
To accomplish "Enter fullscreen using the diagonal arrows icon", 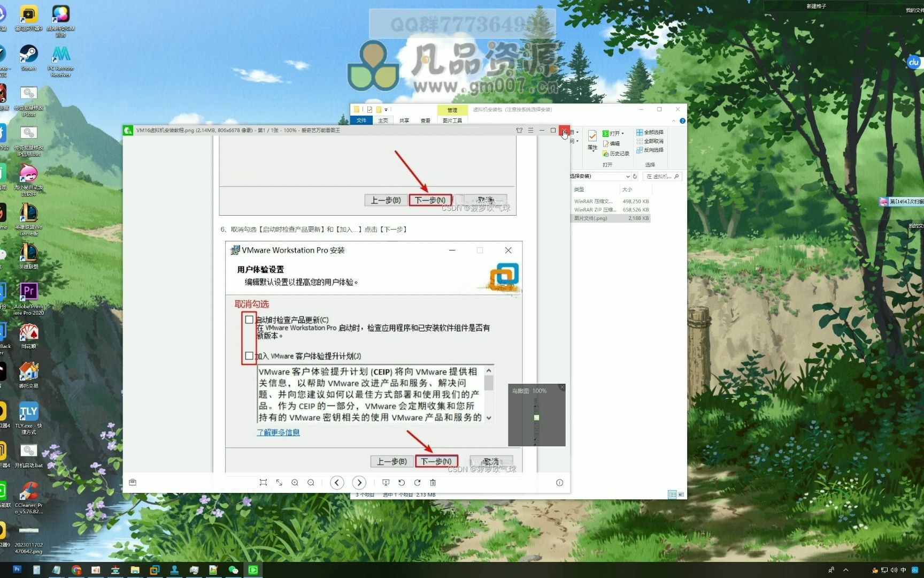I will [279, 482].
